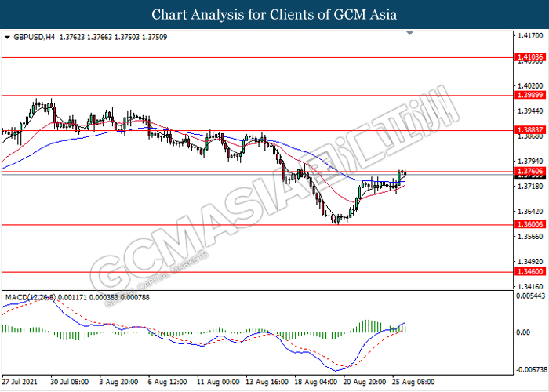The image size is (549, 392).
Task: Click the 6 Aug 12:00 time label
Action: point(167,382)
